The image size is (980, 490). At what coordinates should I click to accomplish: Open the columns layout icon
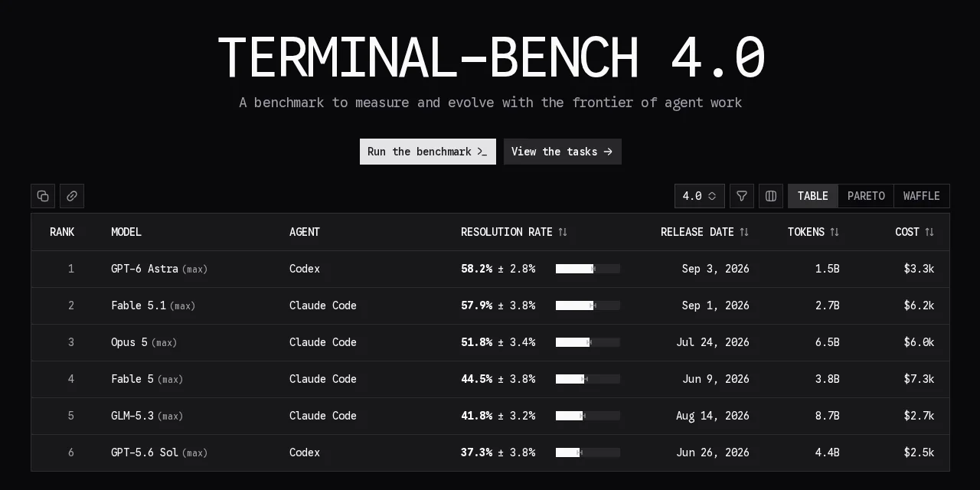point(771,196)
